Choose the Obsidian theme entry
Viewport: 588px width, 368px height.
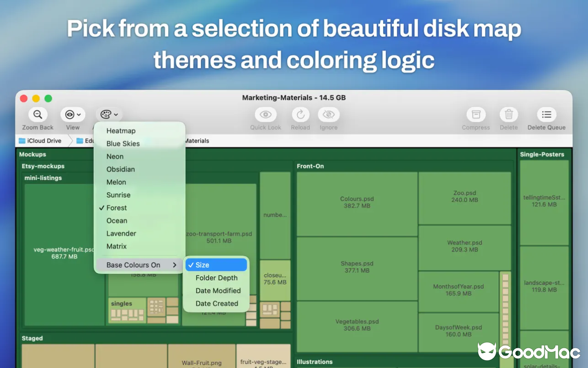pyautogui.click(x=120, y=169)
